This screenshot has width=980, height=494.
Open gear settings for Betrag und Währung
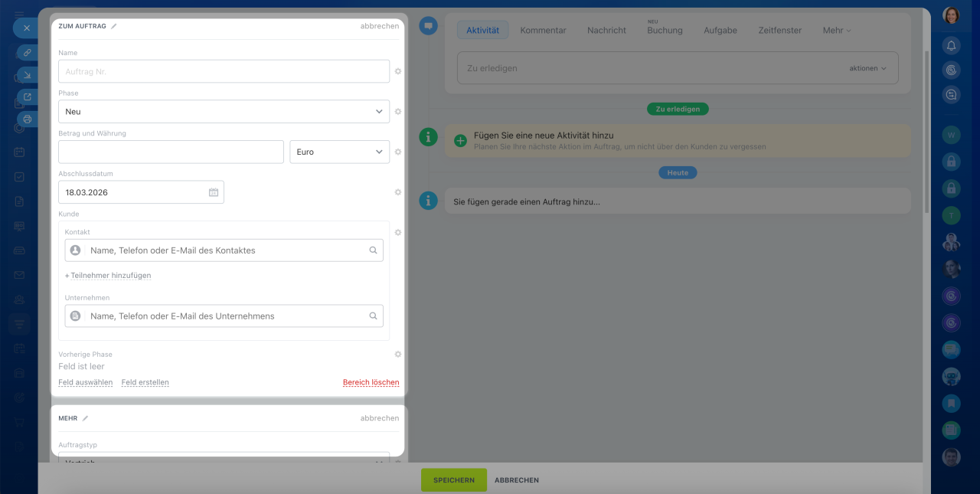(x=398, y=152)
